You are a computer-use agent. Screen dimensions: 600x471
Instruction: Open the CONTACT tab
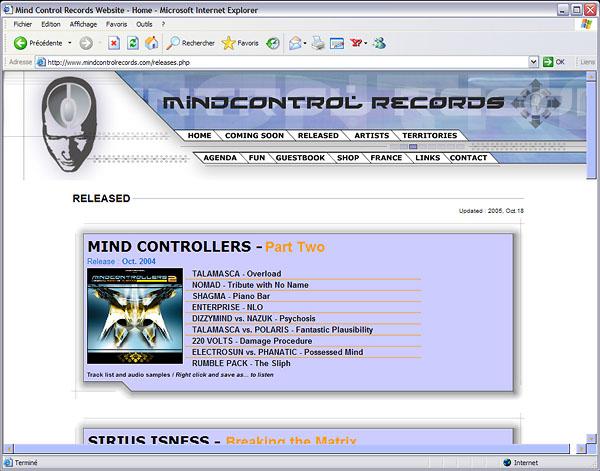[468, 158]
